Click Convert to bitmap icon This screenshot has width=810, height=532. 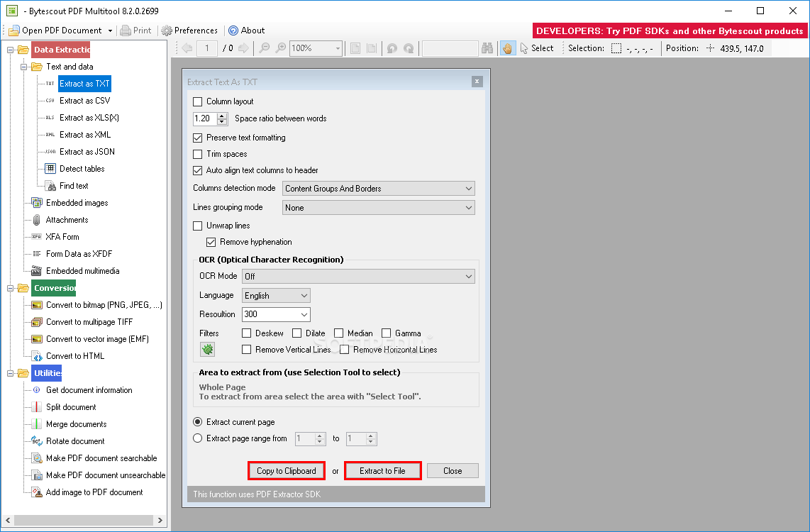point(37,305)
